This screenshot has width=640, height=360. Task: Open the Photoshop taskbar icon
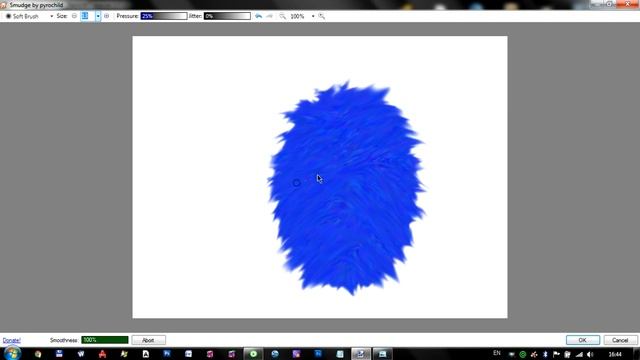(167, 354)
